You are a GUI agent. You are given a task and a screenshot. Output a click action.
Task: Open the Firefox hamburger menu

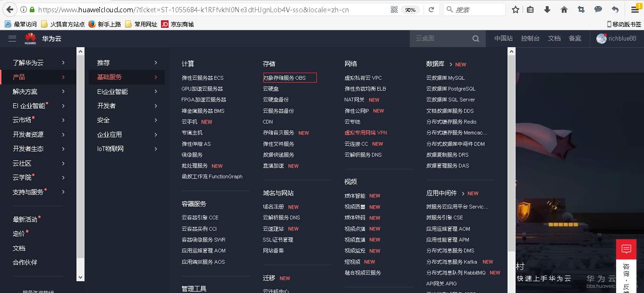[x=635, y=9]
